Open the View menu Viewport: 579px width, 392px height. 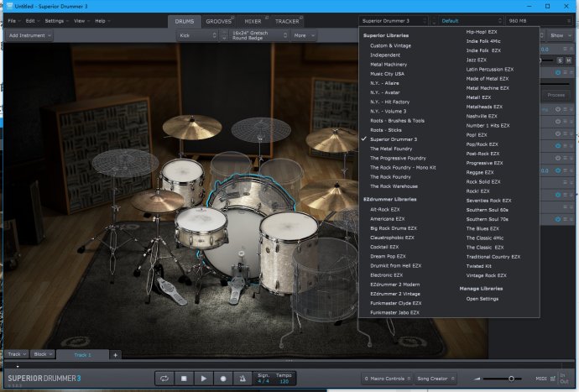pos(81,21)
